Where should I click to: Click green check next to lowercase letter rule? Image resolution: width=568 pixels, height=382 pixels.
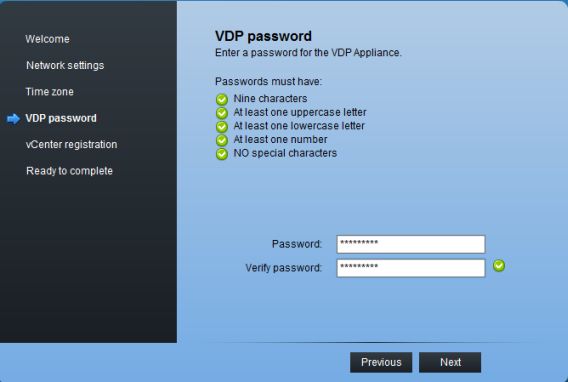coord(222,127)
